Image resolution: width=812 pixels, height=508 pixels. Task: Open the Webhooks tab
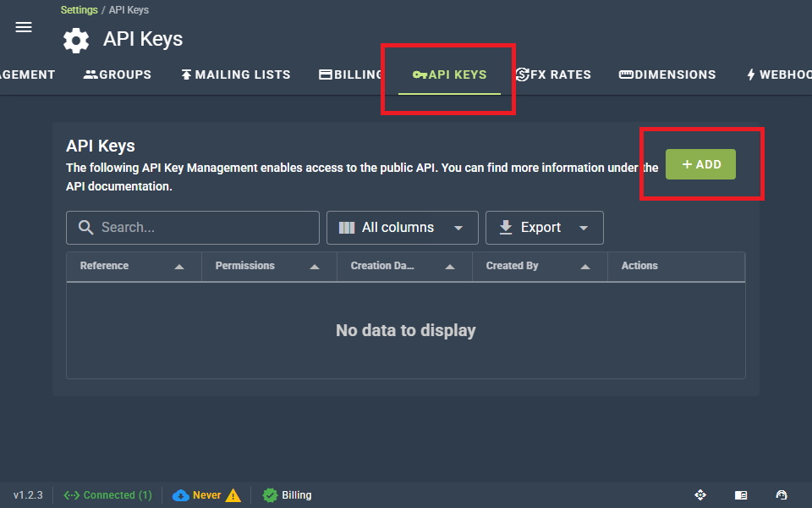779,75
